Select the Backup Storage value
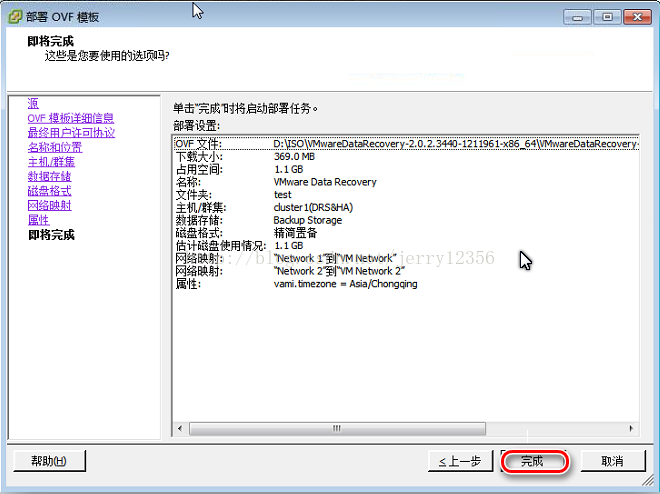Screen dimensions: 660x494 point(308,220)
